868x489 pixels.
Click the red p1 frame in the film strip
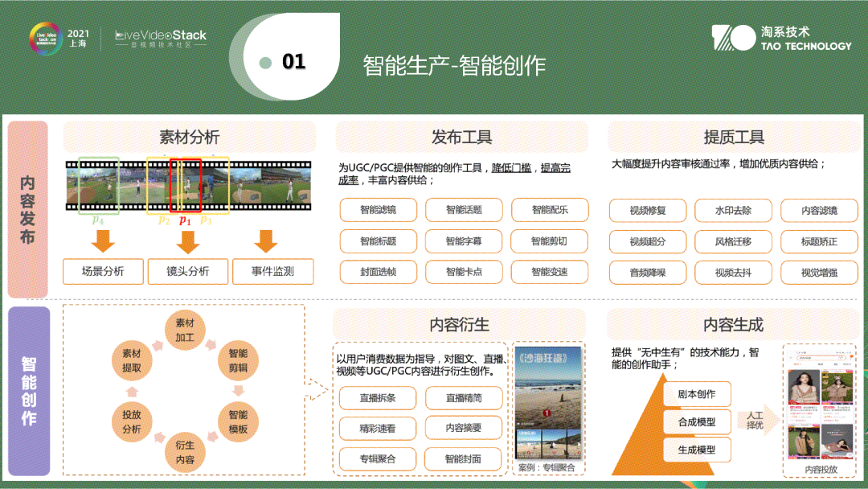[185, 187]
